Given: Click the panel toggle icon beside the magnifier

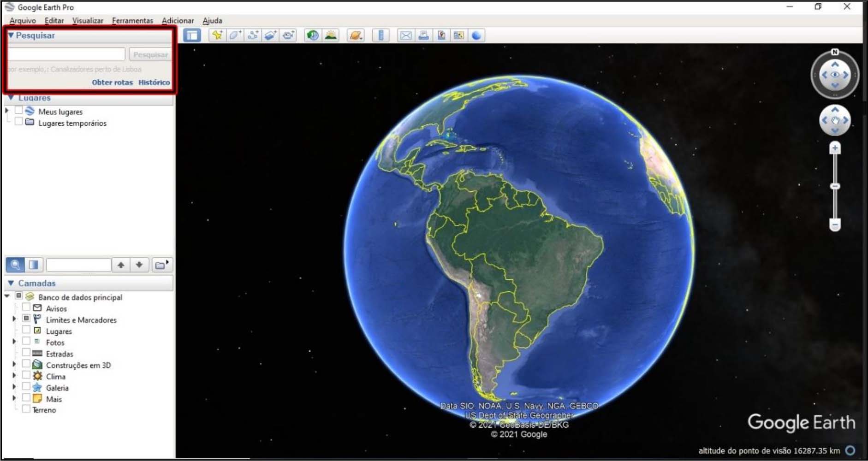Looking at the screenshot, I should (34, 265).
